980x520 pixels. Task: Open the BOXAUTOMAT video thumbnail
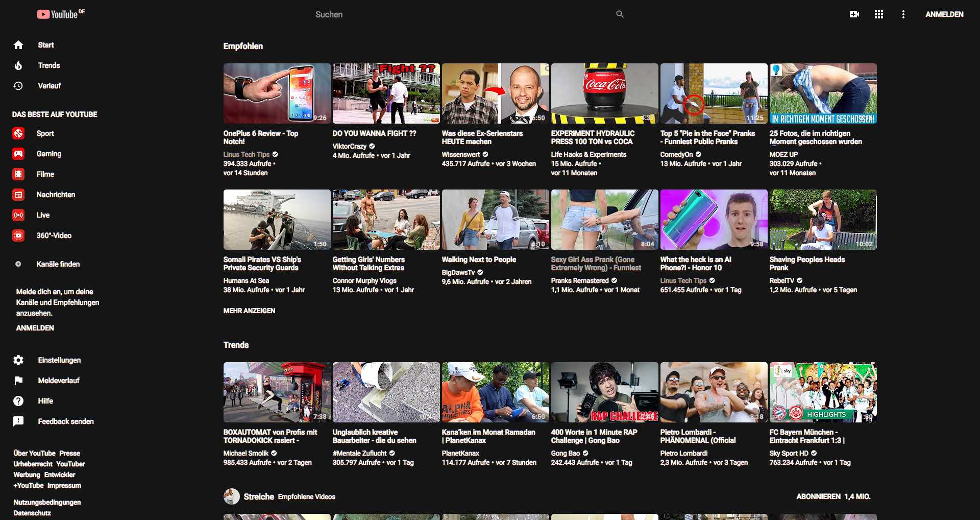277,392
